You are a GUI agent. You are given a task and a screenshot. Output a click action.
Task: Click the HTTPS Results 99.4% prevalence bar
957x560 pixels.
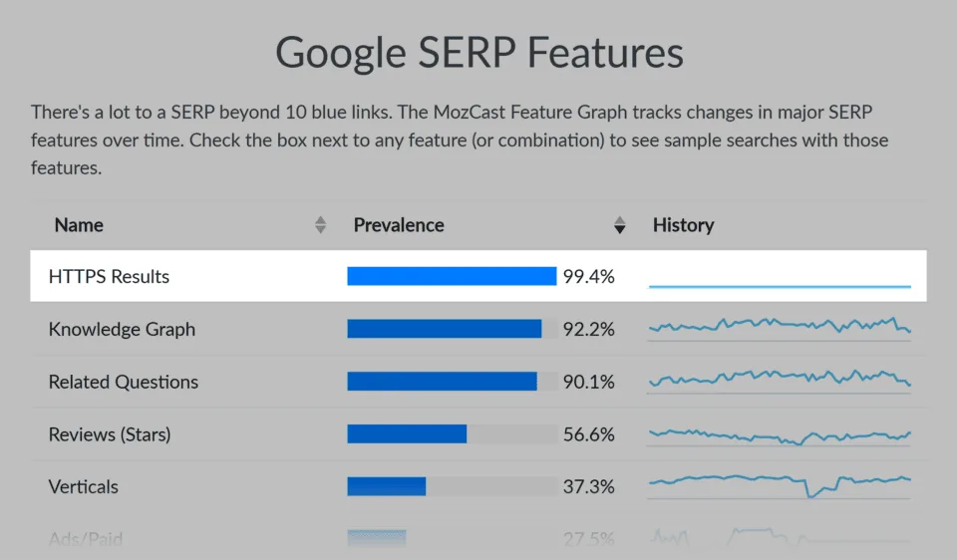click(x=452, y=276)
